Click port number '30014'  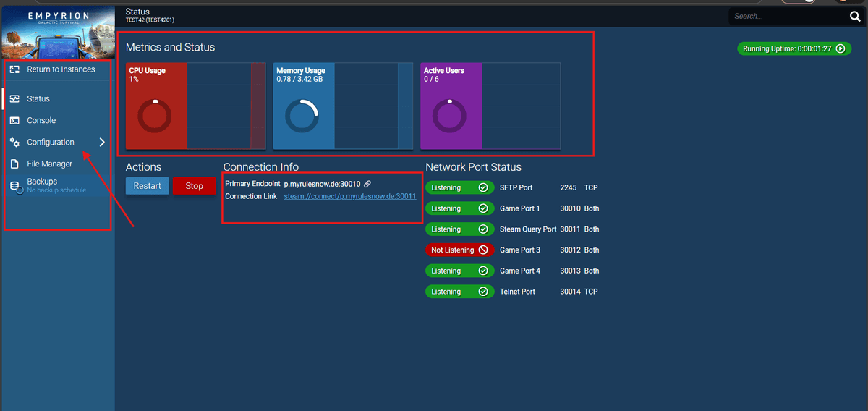[570, 292]
